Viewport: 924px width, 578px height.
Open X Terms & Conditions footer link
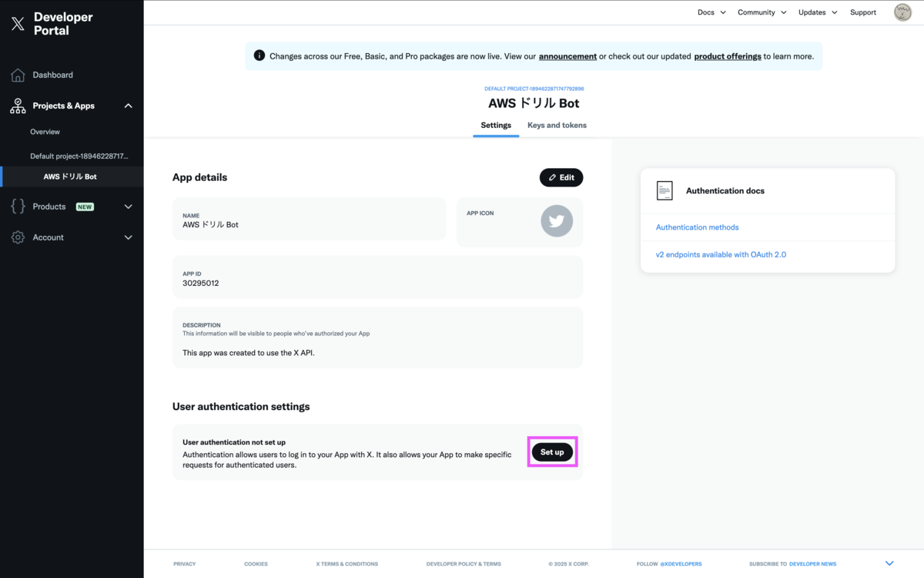(346, 563)
